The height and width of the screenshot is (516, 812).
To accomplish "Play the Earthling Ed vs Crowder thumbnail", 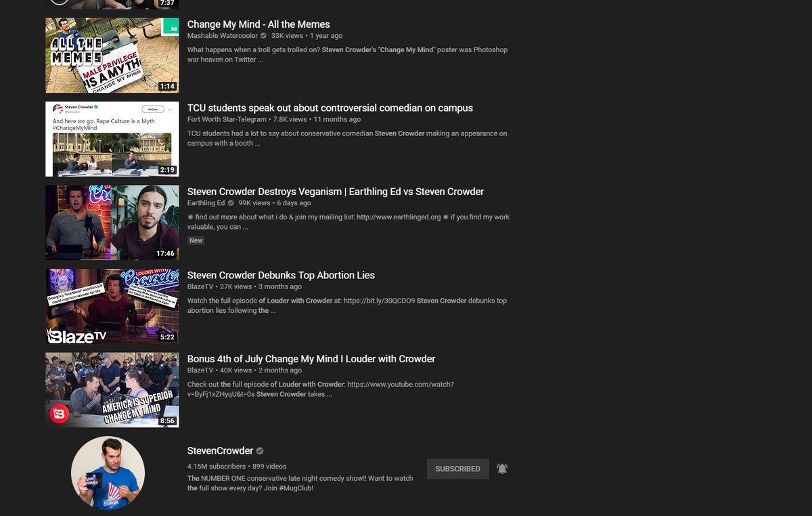I will [x=112, y=223].
